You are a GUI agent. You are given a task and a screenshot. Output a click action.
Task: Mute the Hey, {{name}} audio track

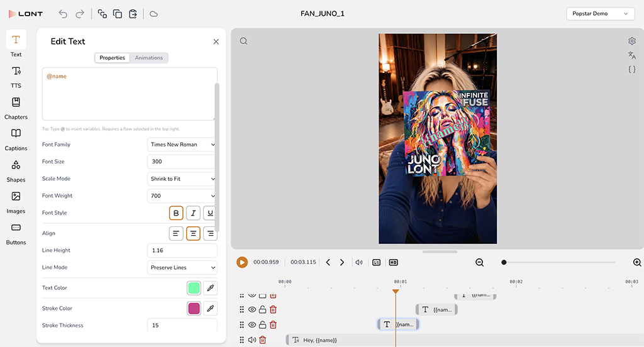[252, 340]
